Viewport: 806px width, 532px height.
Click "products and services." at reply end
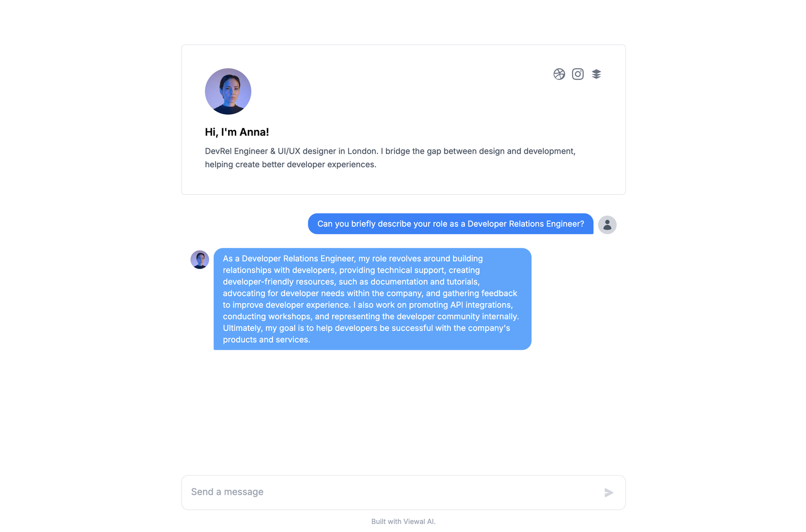pyautogui.click(x=266, y=340)
